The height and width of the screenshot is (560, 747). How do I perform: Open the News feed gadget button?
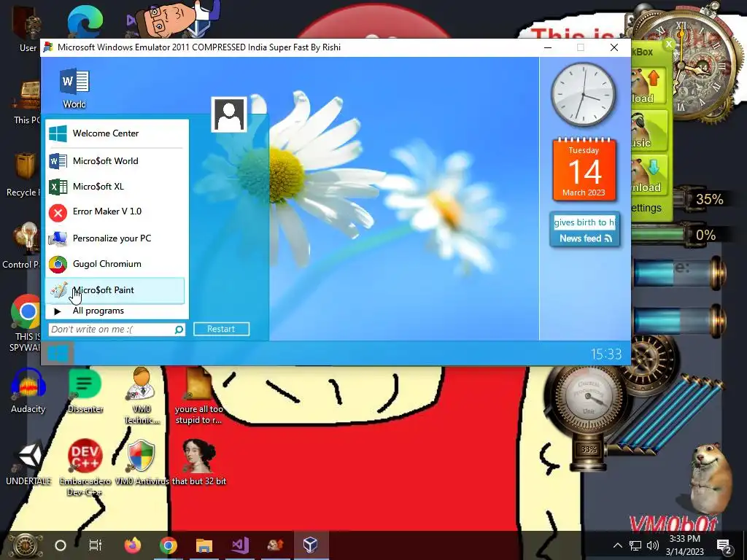(586, 238)
